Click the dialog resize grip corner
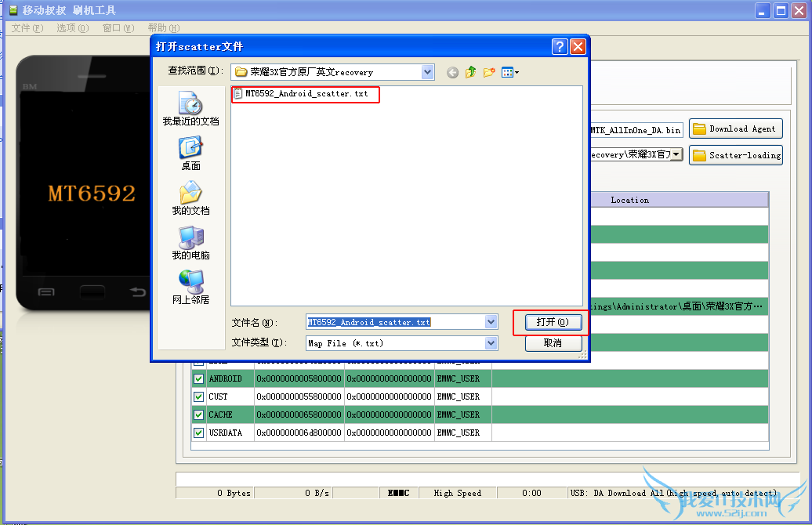This screenshot has width=812, height=525. coord(583,355)
